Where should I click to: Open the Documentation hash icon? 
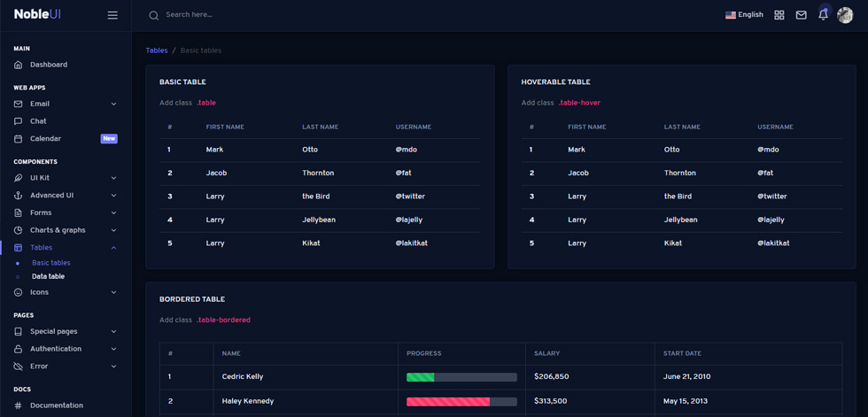pyautogui.click(x=19, y=405)
